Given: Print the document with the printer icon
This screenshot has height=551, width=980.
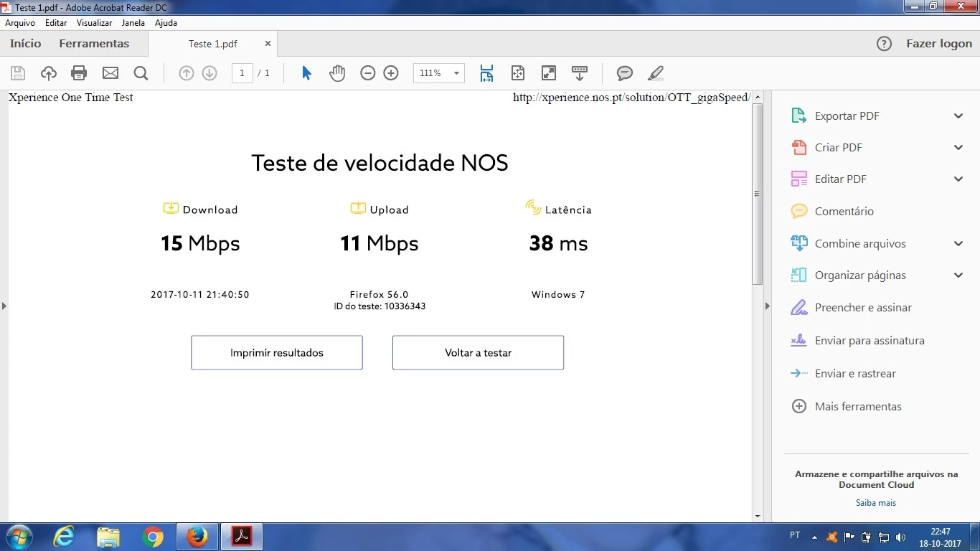Looking at the screenshot, I should click(79, 73).
